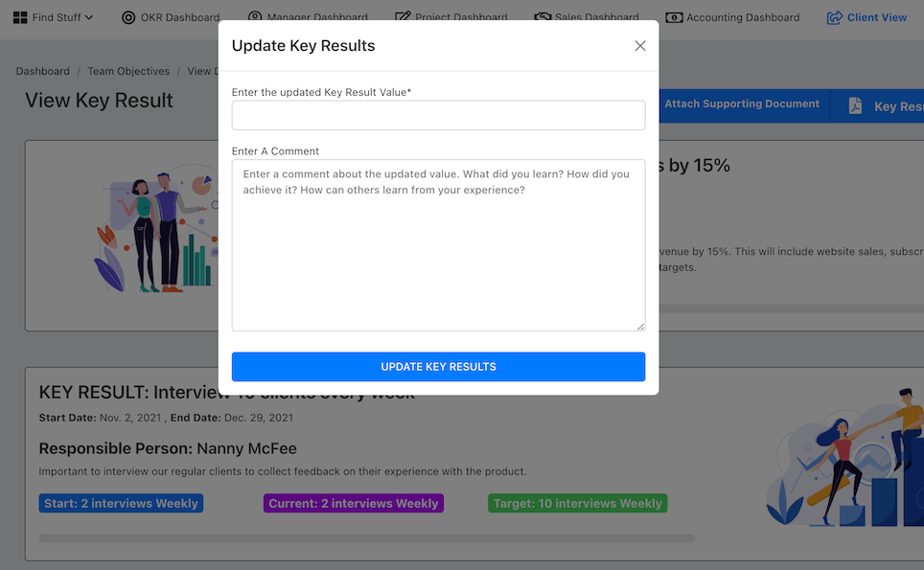Close the Update Key Results dialog
The width and height of the screenshot is (924, 570).
640,46
